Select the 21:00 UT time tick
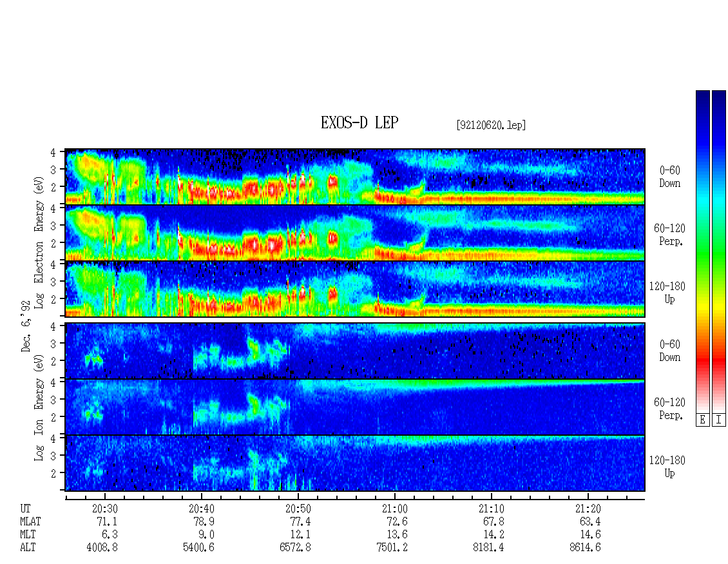Screen dimensions: 728x564 tap(395, 509)
